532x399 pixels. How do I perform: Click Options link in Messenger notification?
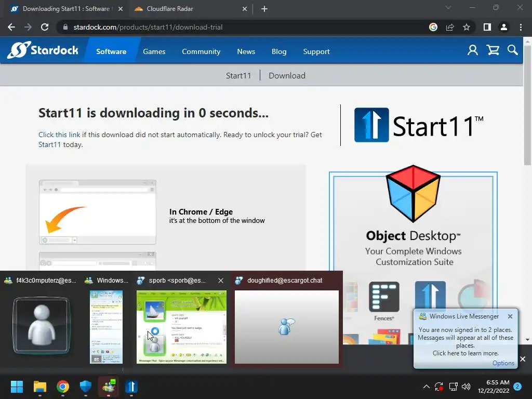point(503,363)
